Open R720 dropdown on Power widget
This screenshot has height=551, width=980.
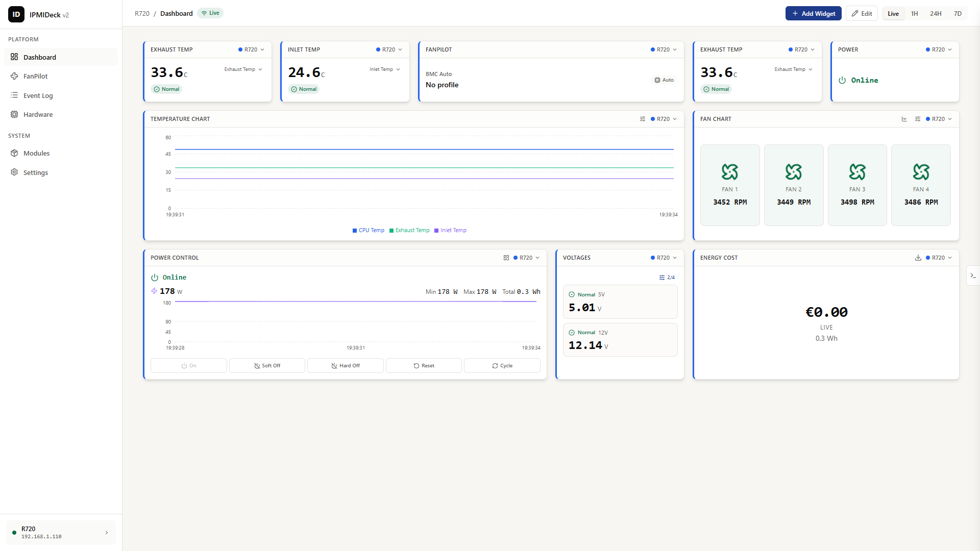(939, 49)
